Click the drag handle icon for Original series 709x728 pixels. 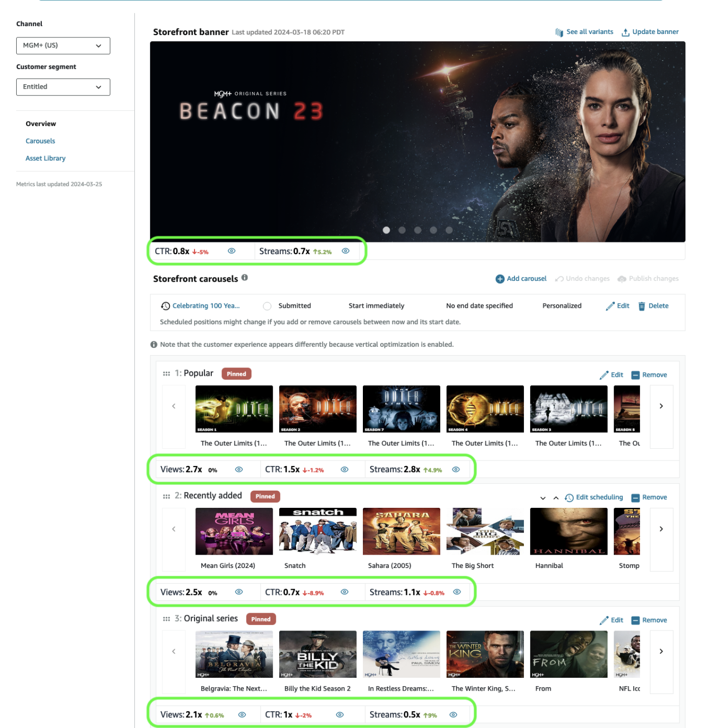click(x=166, y=619)
